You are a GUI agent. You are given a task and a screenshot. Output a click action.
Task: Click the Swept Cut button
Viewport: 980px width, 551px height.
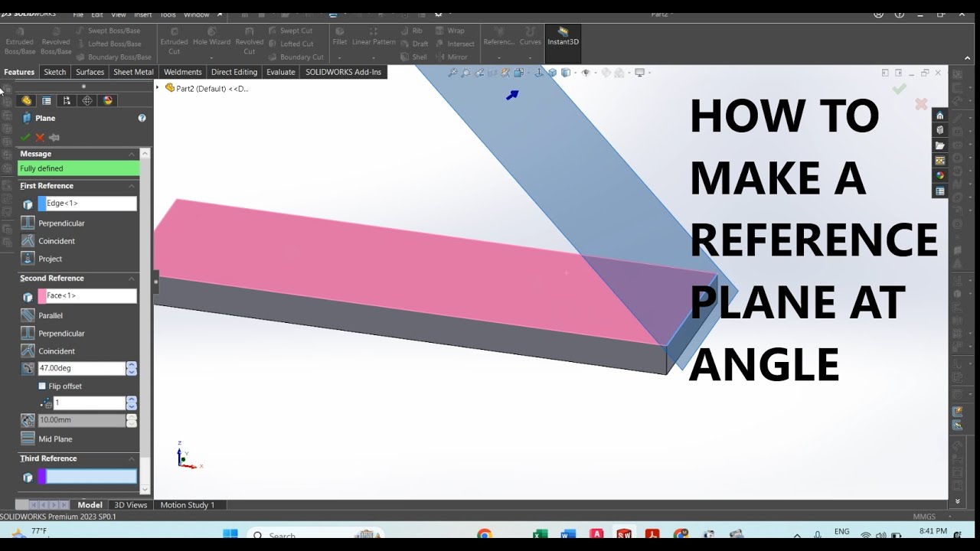(x=290, y=31)
